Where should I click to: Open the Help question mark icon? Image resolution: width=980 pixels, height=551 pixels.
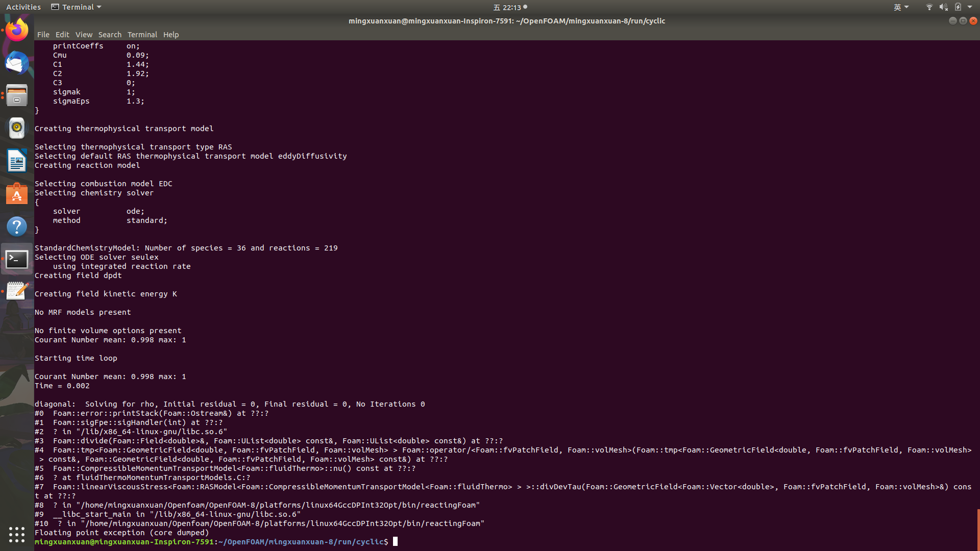tap(17, 227)
